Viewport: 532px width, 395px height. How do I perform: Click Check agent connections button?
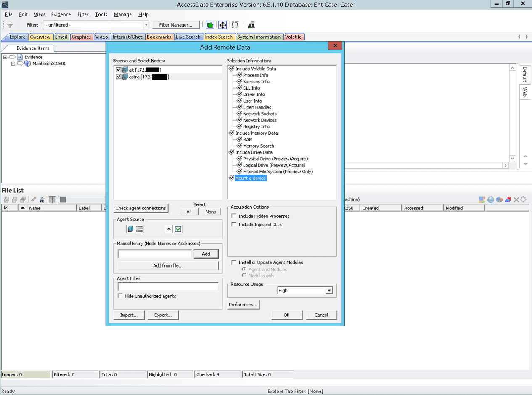(141, 208)
